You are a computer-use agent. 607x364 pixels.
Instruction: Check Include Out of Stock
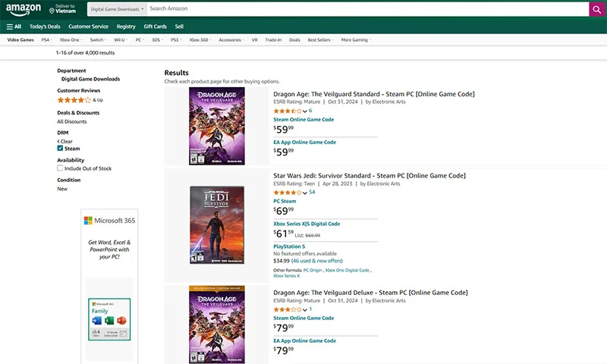point(60,168)
